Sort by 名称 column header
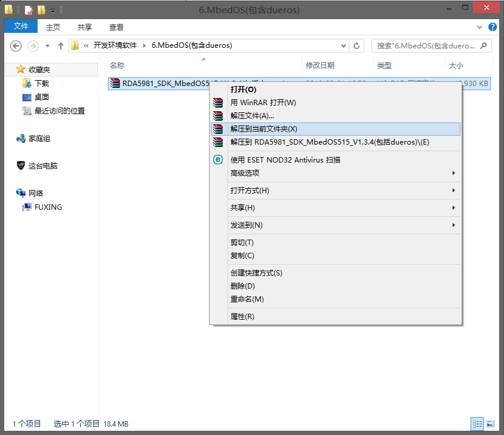This screenshot has height=435, width=504. coord(117,66)
